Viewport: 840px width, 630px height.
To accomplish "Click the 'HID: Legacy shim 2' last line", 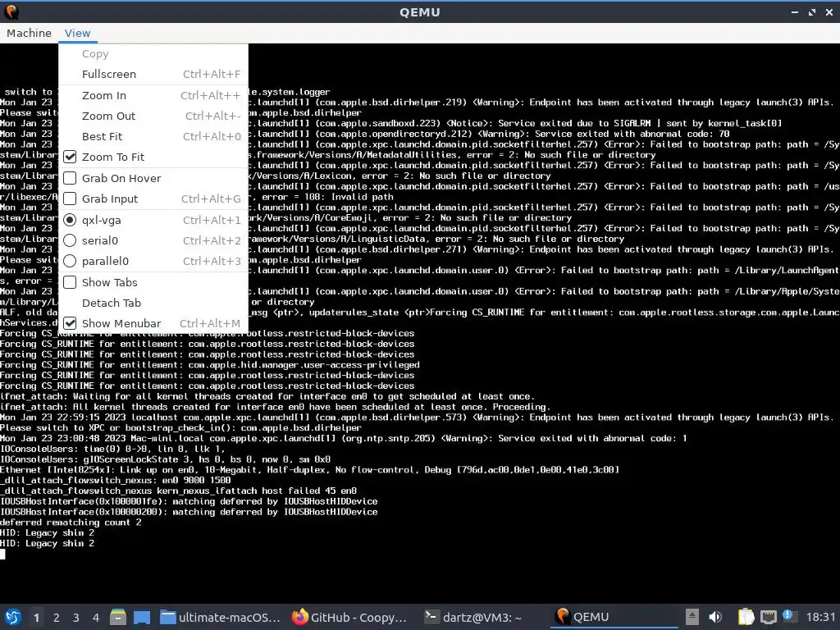I will (47, 543).
